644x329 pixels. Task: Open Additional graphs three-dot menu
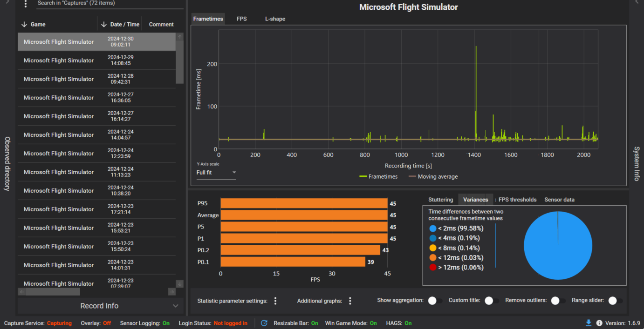pos(350,301)
